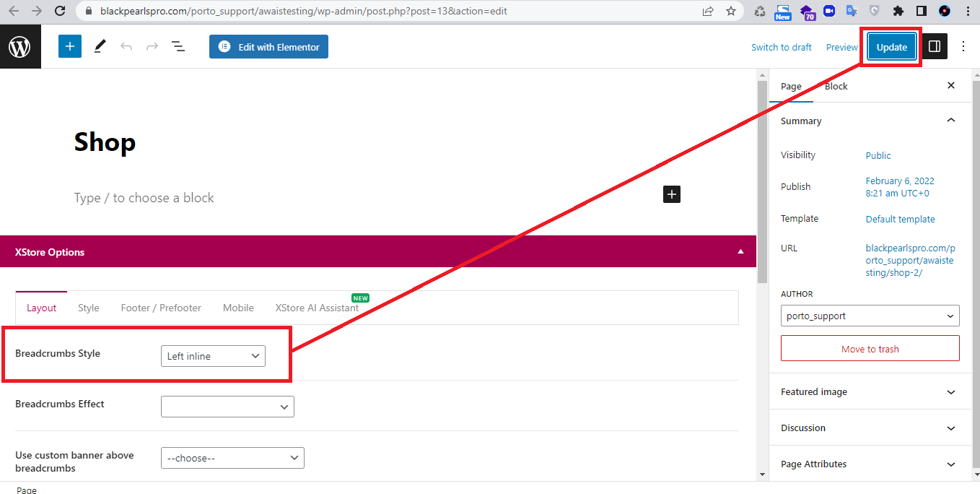Click the sidebar scrollbar down arrow
Image resolution: width=980 pixels, height=494 pixels.
(x=976, y=474)
